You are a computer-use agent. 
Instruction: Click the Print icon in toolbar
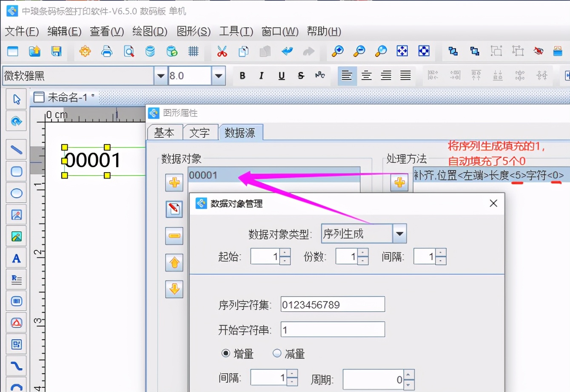point(107,51)
